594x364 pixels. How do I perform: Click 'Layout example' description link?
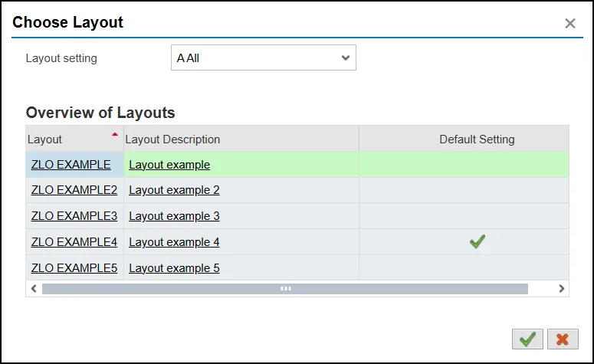point(169,164)
